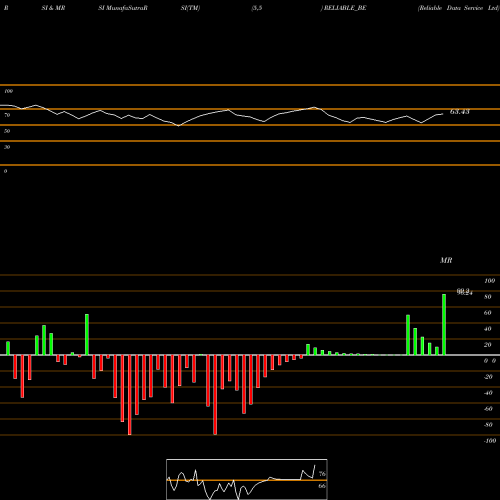Select the MR axis label -100
This screenshot has width=500, height=500.
[490, 441]
